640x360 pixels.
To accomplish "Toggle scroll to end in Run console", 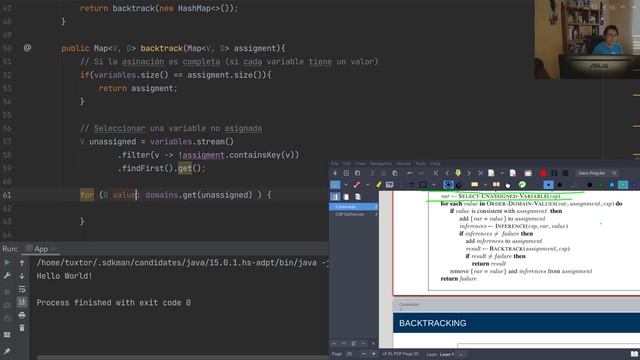I will tap(22, 302).
